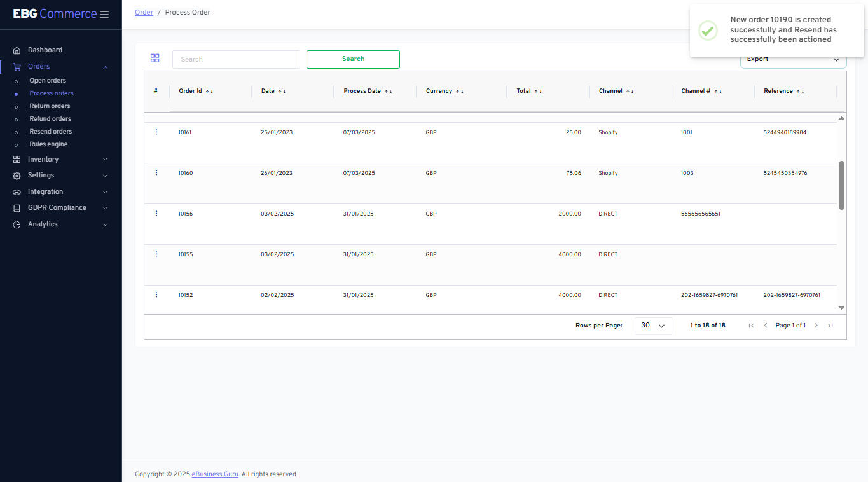The image size is (868, 482).
Task: Select the Rules engine sidebar item
Action: 48,144
